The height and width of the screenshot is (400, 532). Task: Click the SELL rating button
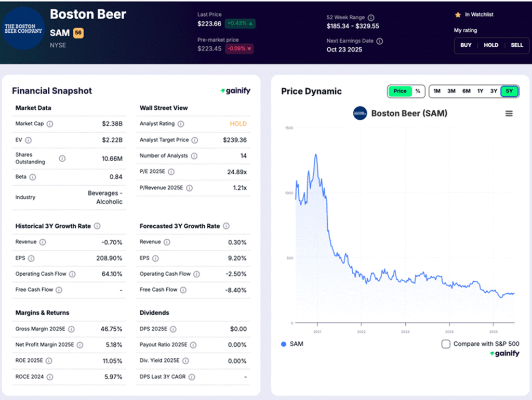(x=516, y=45)
